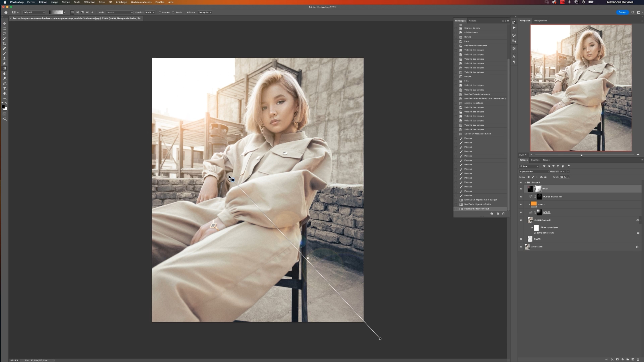Click the HALO layer mask thumbnail
Image resolution: width=644 pixels, height=362 pixels.
[x=538, y=189]
